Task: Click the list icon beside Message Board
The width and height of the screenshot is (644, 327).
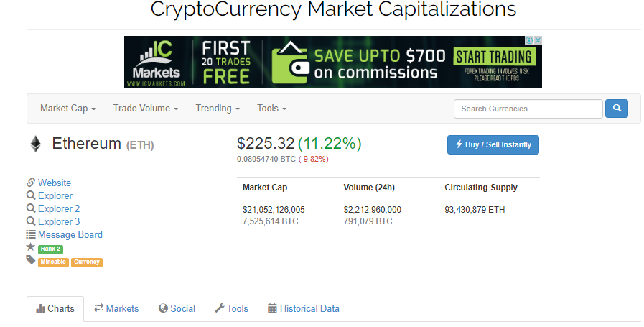Action: click(31, 234)
